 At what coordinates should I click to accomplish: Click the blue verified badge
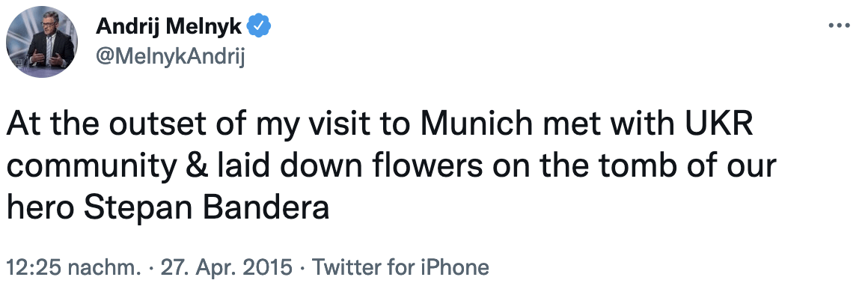click(x=258, y=26)
